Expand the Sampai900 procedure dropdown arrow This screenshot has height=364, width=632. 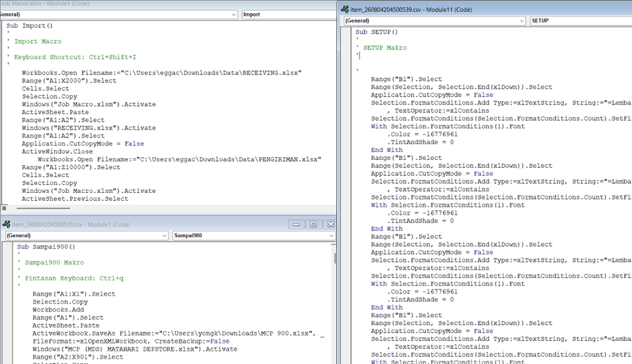[x=331, y=236]
